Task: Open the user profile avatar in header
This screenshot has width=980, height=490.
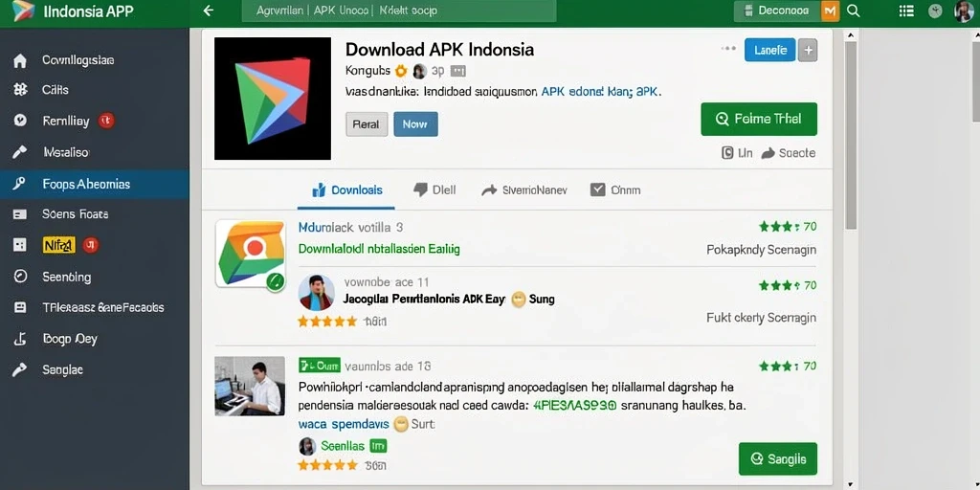Action: (x=965, y=11)
